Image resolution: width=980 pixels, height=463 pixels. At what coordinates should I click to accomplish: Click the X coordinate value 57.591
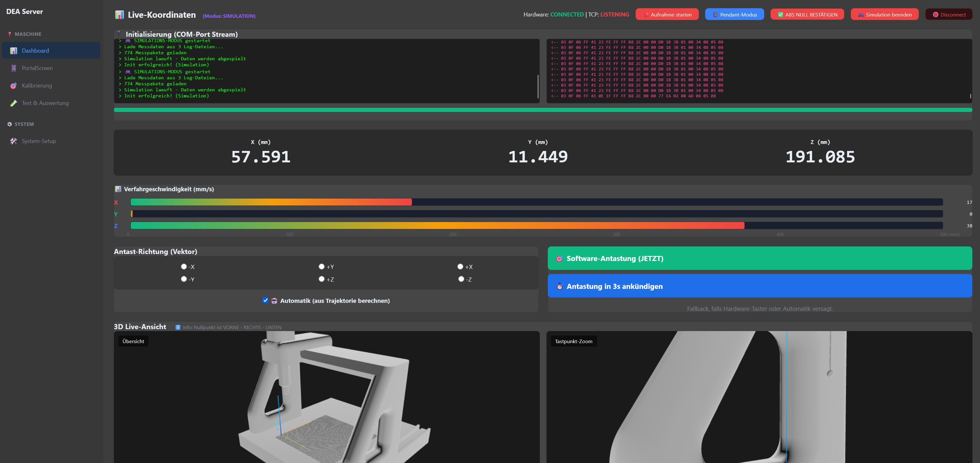(261, 157)
